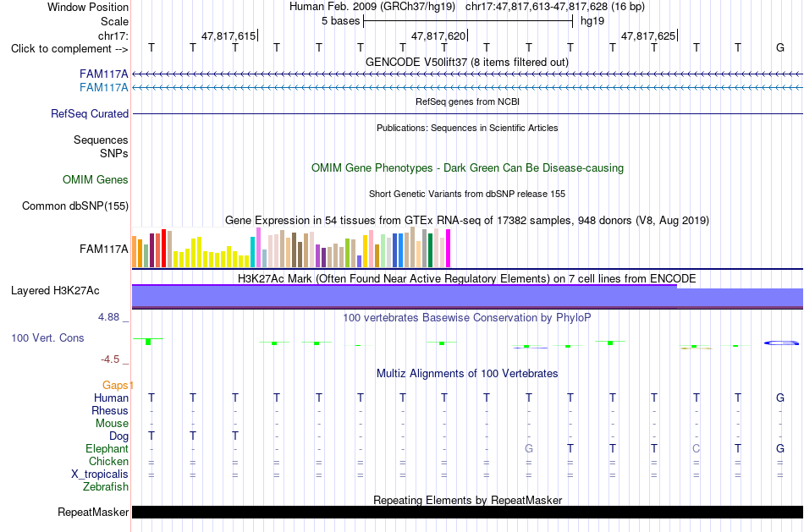Click 'Repeating Elements by RepeatMasker' title
The height and width of the screenshot is (532, 804).
pyautogui.click(x=467, y=500)
